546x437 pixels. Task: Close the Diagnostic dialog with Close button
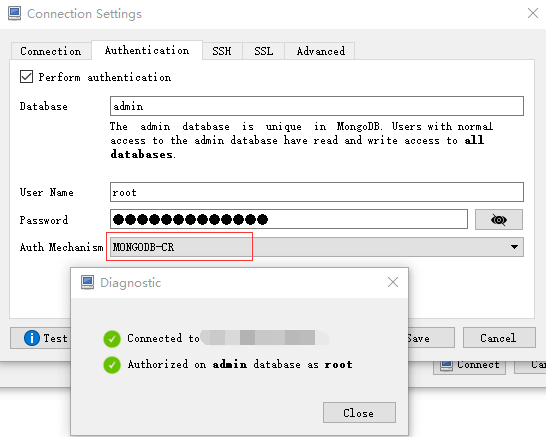(359, 413)
